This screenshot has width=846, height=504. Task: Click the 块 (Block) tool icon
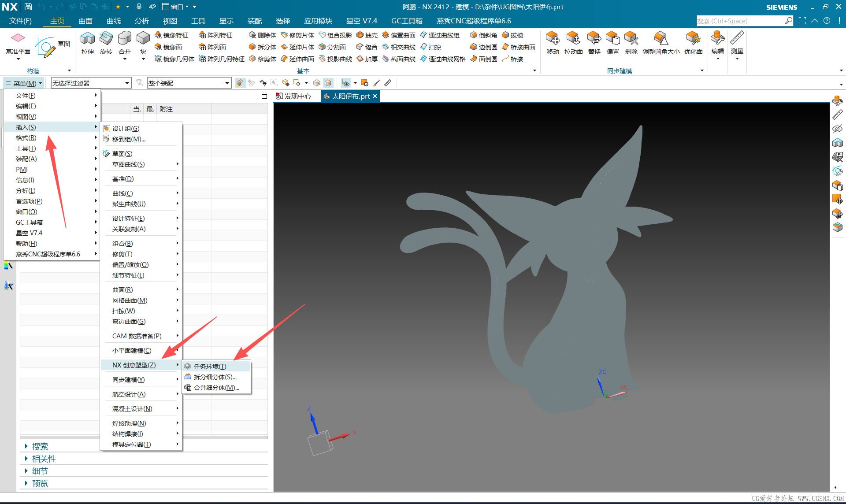(143, 39)
